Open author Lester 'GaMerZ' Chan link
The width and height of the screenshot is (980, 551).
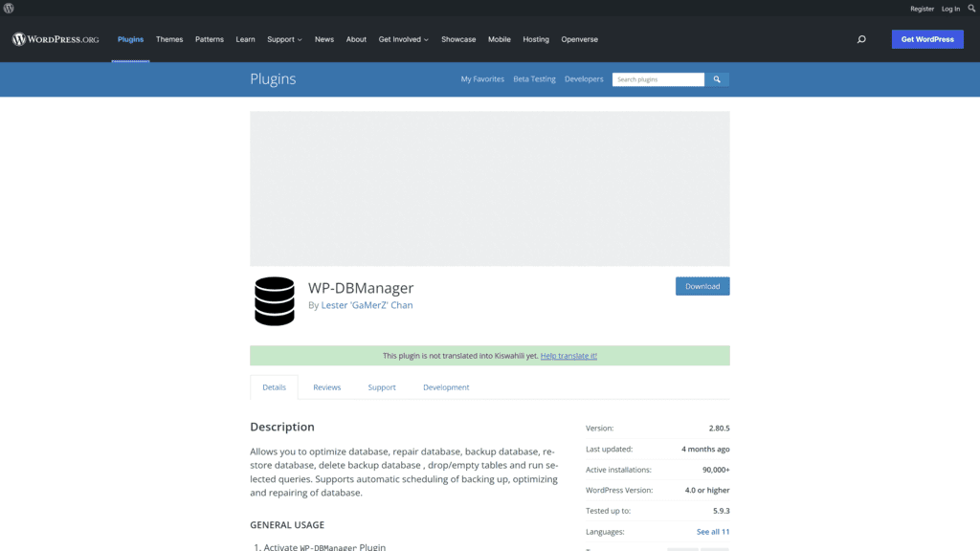point(367,305)
